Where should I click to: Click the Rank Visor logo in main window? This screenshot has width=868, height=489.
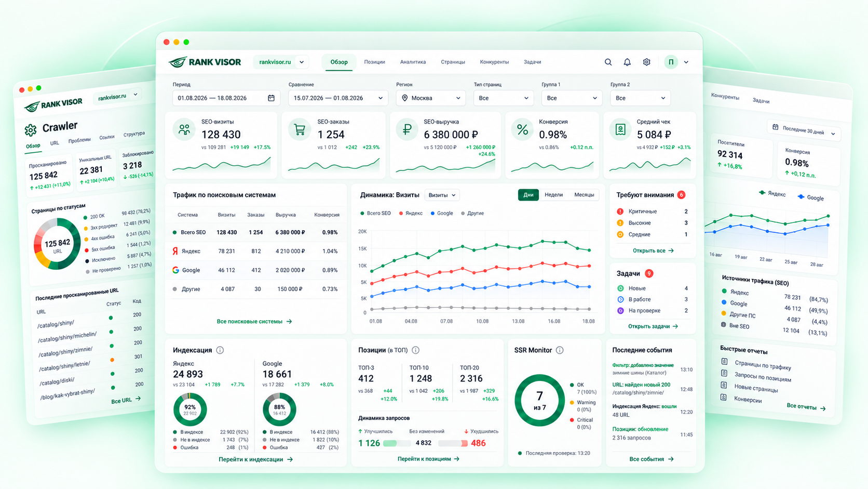(x=205, y=62)
